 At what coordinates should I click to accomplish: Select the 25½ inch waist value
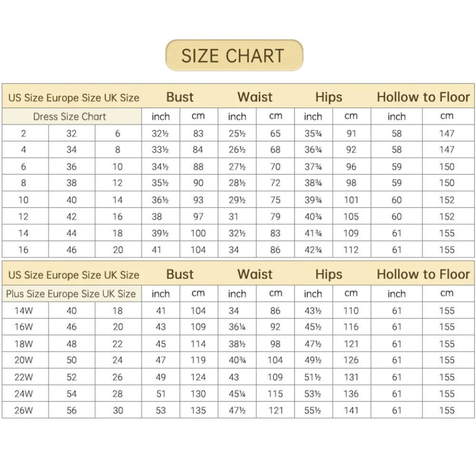(x=237, y=134)
